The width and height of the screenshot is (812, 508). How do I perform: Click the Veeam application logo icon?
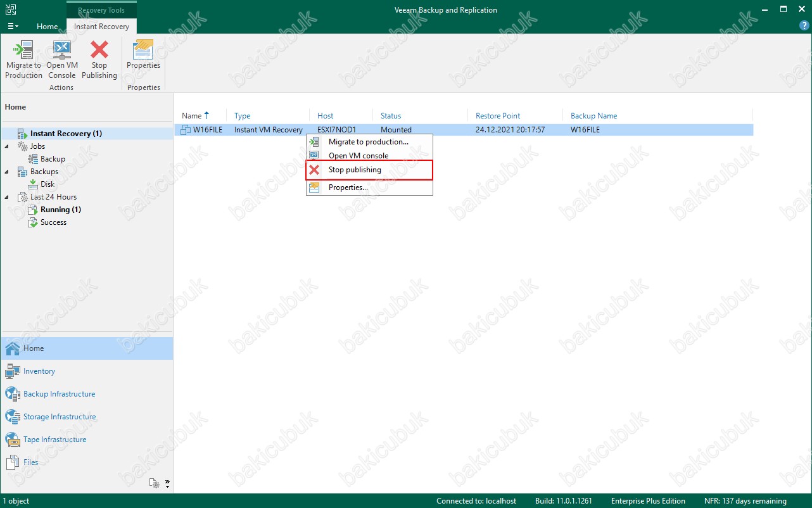[x=11, y=10]
